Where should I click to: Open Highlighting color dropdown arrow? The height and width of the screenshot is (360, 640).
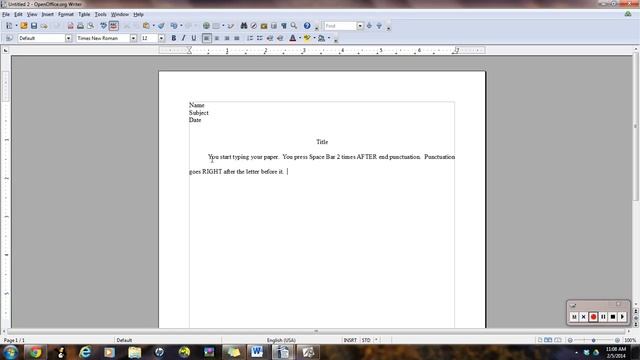point(314,38)
